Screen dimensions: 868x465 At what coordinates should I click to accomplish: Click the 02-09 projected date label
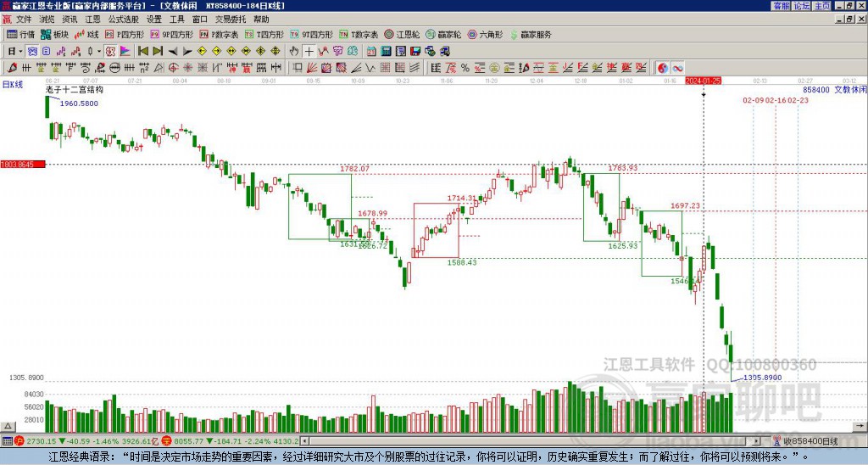pos(753,100)
